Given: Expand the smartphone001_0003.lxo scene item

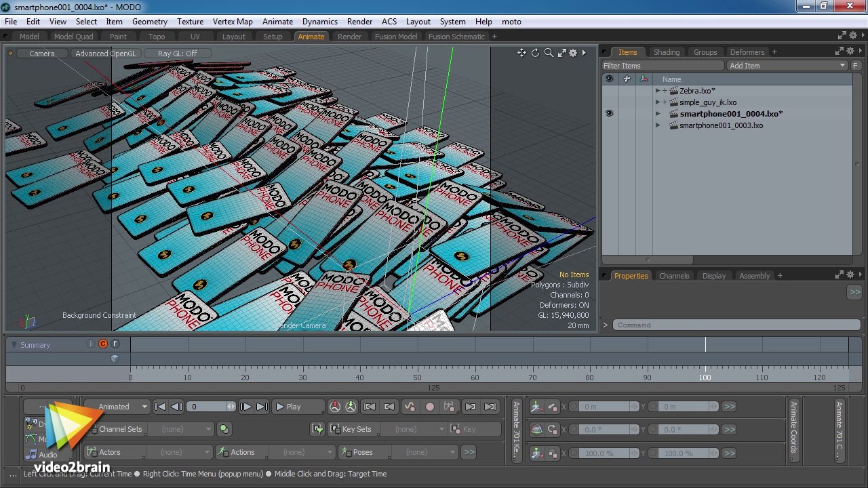Looking at the screenshot, I should 658,125.
